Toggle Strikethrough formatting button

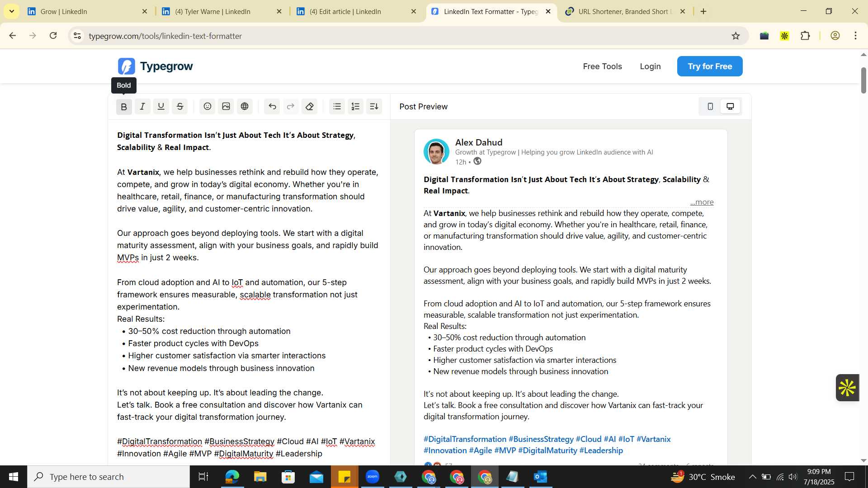tap(180, 107)
